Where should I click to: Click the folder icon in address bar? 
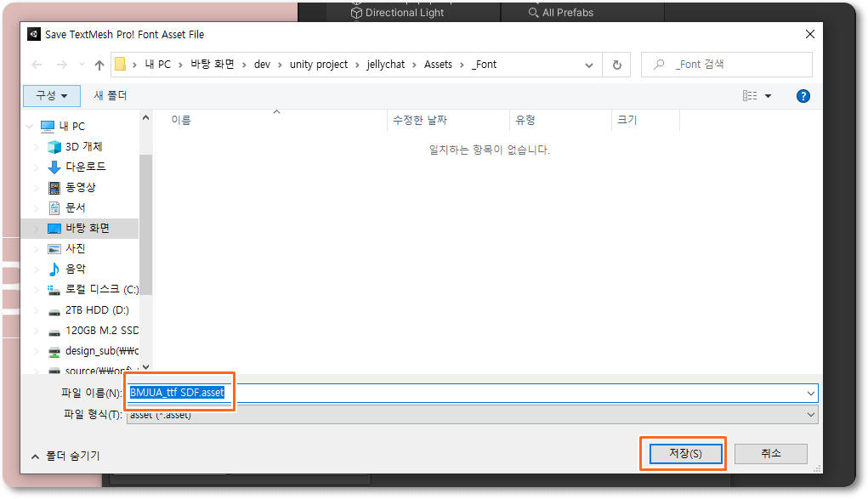click(x=120, y=65)
